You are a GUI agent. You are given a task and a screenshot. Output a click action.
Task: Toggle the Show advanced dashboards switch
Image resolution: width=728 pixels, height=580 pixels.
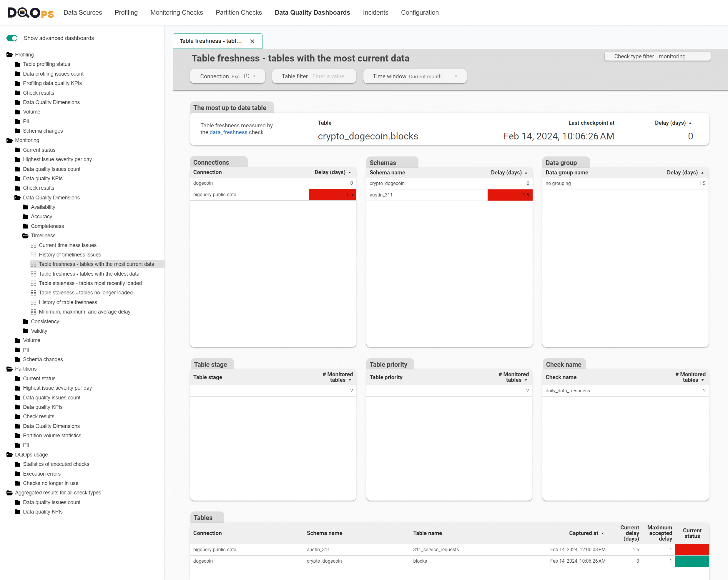click(12, 38)
